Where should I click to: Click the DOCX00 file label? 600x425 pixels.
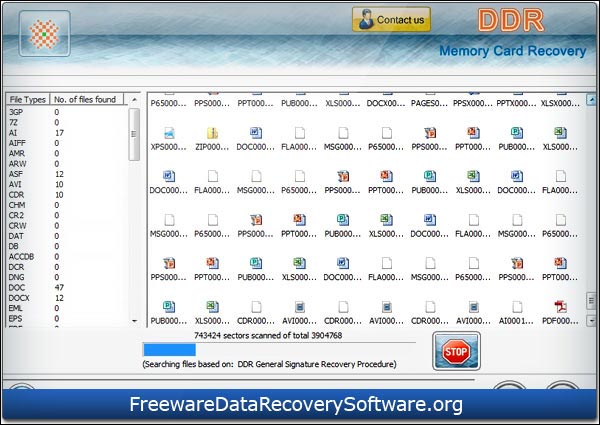(x=386, y=103)
